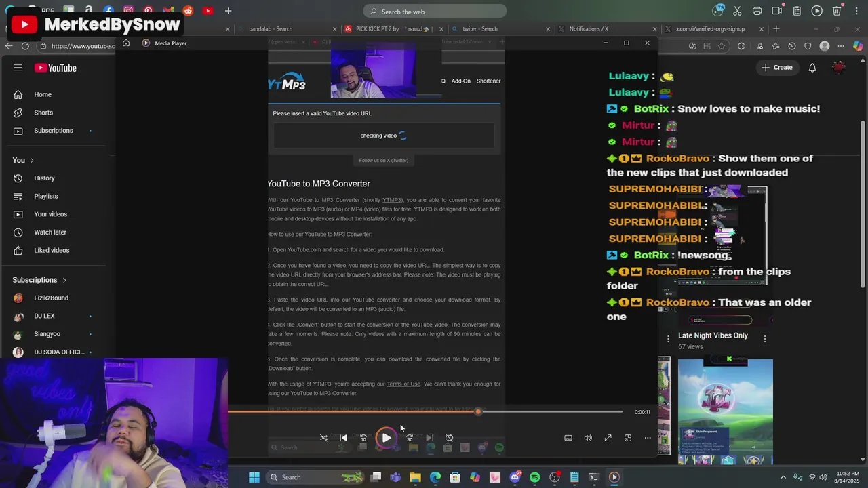Open File Explorer from taskbar

pos(415,477)
